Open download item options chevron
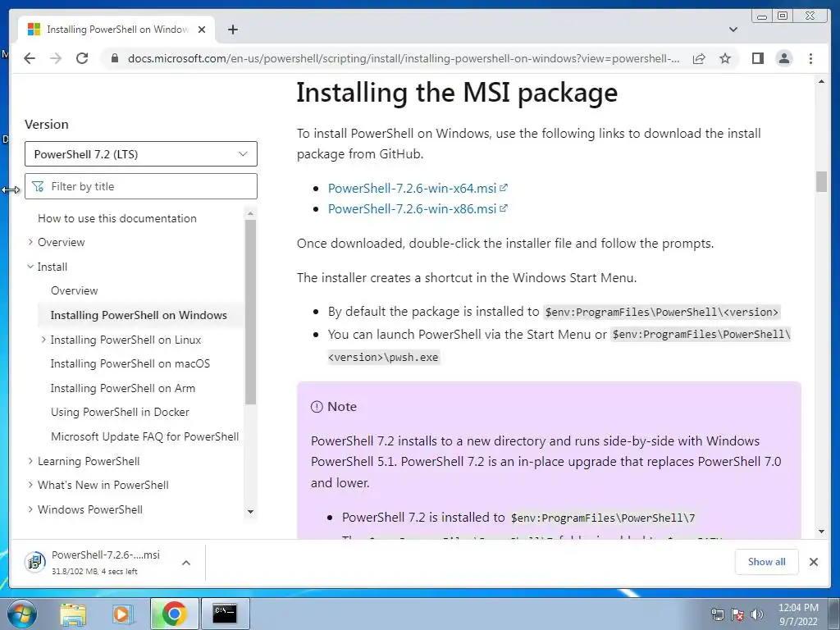Viewport: 840px width, 630px height. coord(186,563)
